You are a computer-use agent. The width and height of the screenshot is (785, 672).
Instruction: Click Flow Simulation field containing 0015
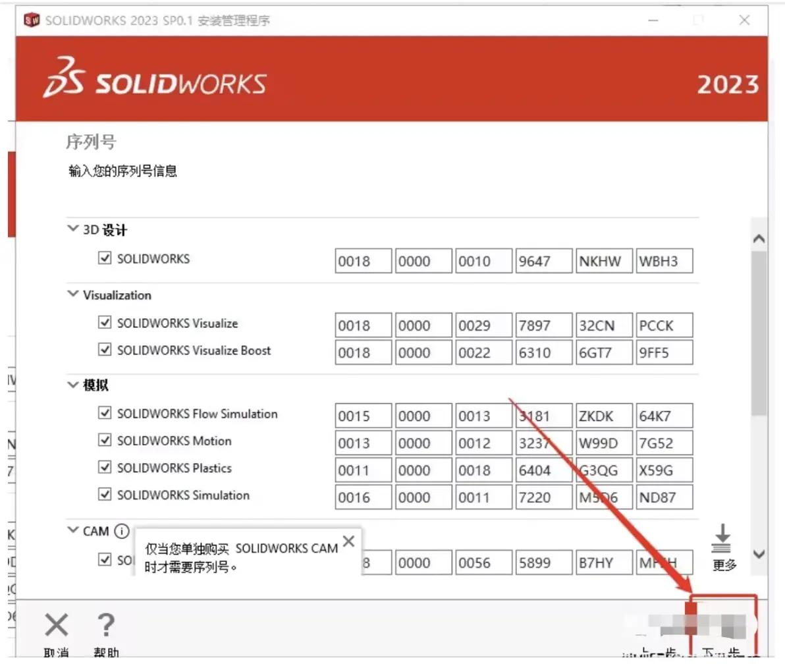pos(364,416)
